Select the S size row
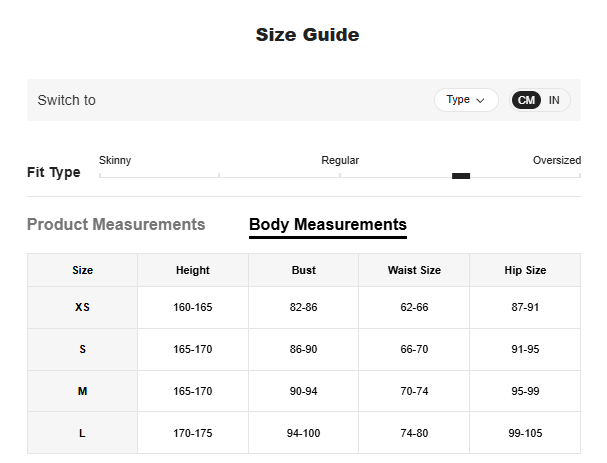 83,350
